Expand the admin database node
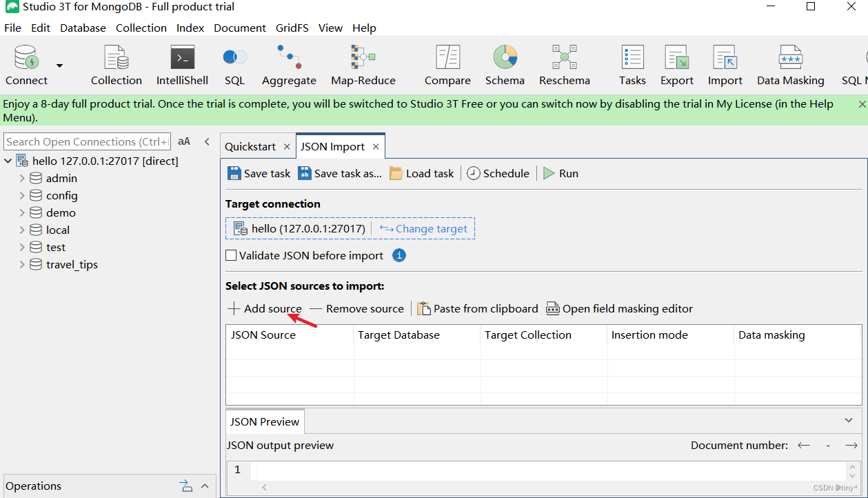The height and width of the screenshot is (498, 868). click(22, 178)
